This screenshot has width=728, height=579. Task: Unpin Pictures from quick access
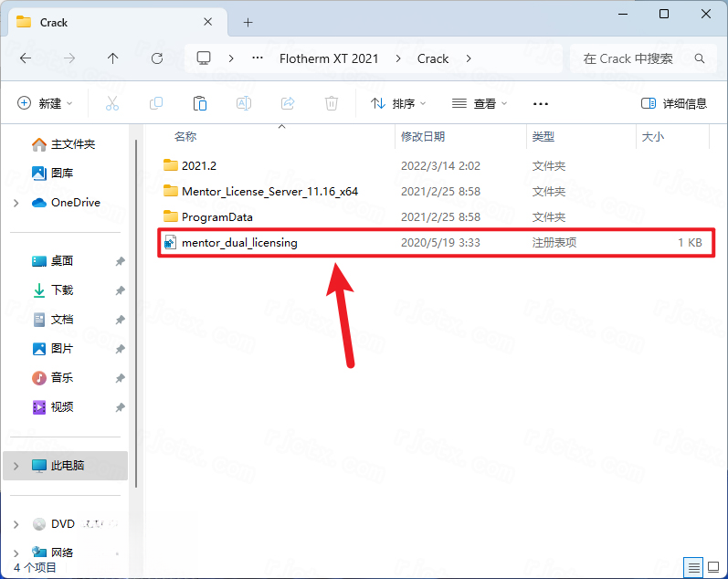click(x=121, y=349)
